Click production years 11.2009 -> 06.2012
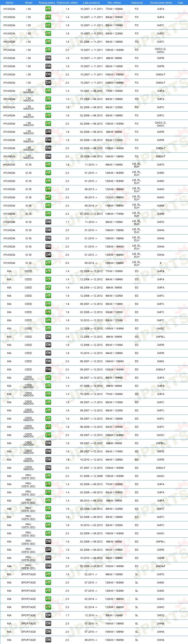 point(91,99)
